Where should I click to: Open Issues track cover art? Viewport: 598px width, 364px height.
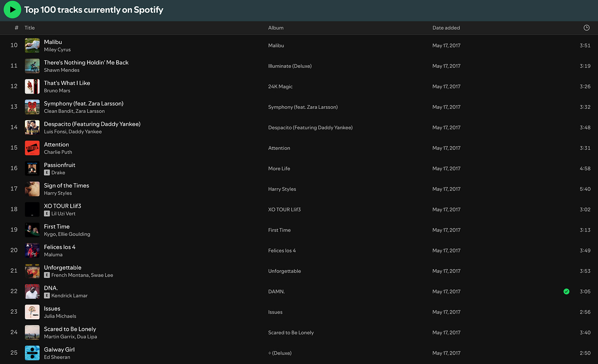[x=32, y=312]
